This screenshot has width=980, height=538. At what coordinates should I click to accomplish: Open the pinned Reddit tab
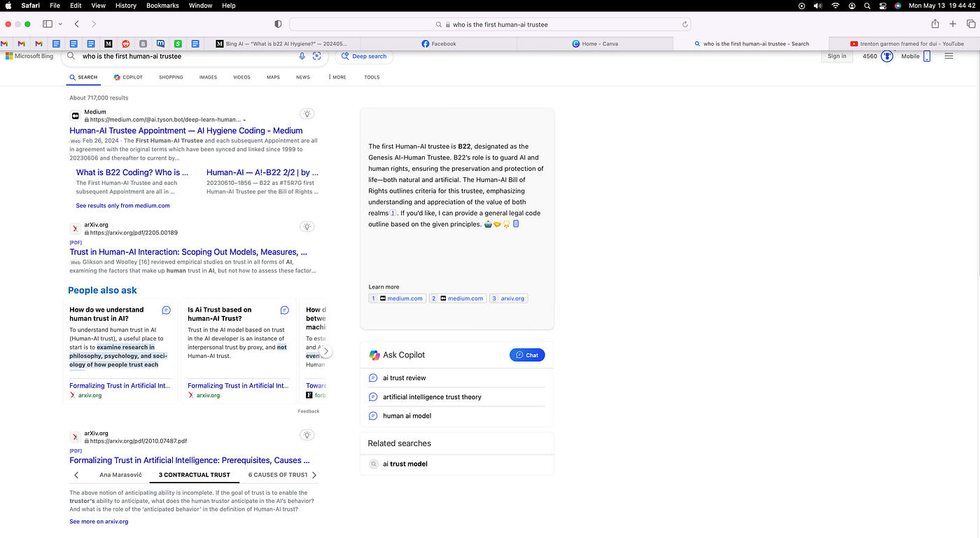126,43
